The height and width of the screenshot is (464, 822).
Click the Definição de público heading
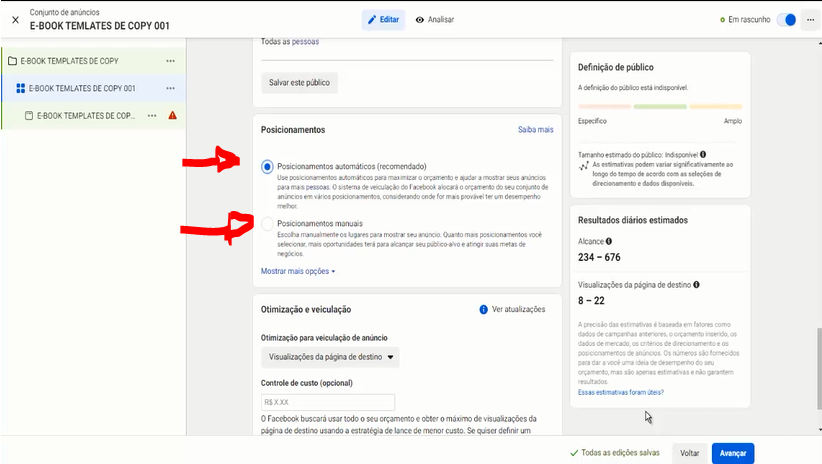pyautogui.click(x=615, y=68)
